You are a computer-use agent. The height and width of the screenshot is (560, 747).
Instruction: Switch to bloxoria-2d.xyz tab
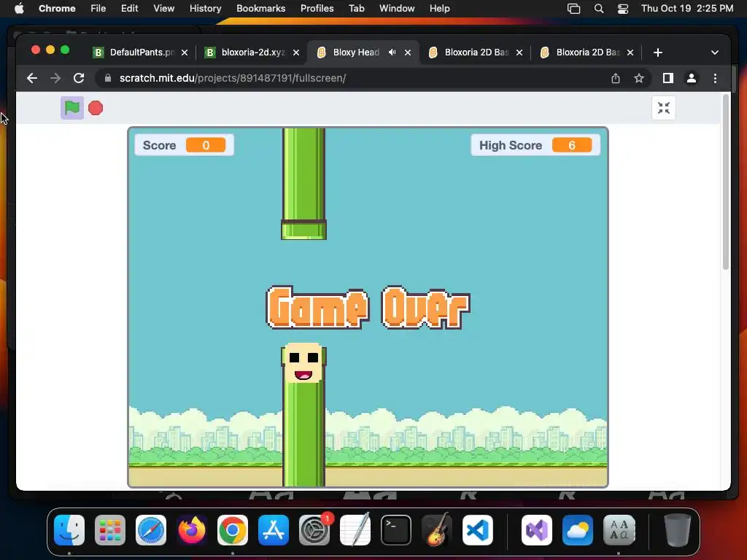pyautogui.click(x=252, y=52)
